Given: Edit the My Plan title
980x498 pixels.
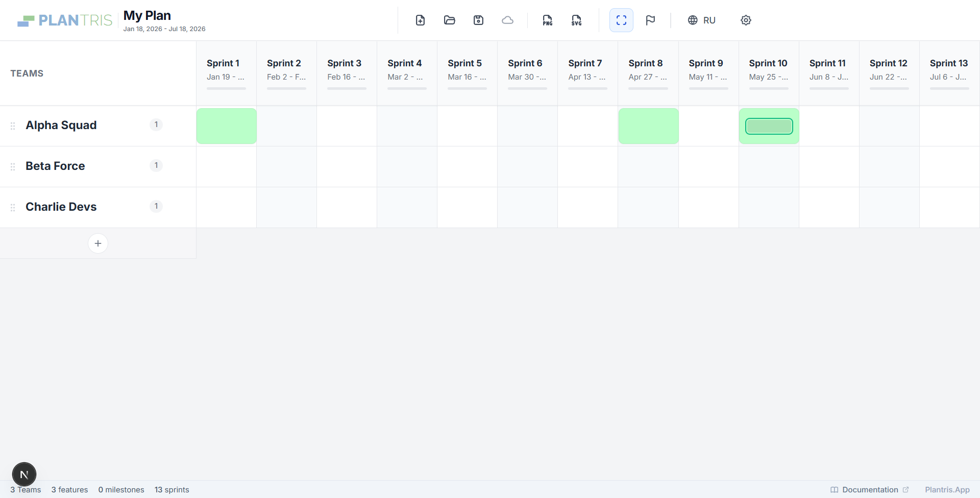Looking at the screenshot, I should (x=147, y=16).
